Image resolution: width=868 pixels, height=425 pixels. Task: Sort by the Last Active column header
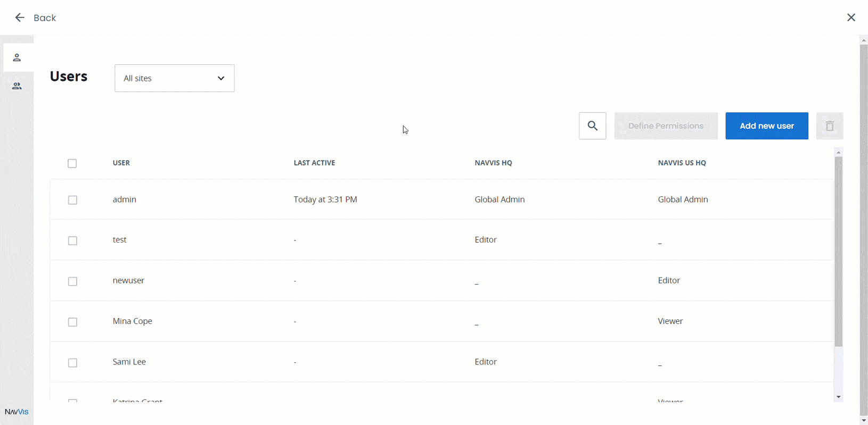314,163
